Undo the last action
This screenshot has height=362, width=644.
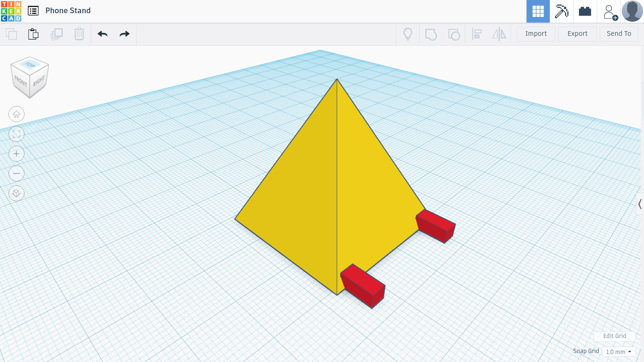point(102,34)
